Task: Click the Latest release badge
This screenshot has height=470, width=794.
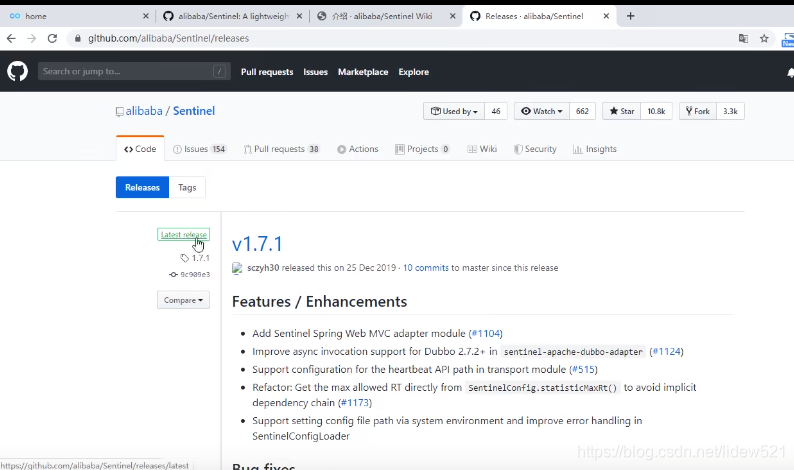Action: tap(183, 234)
